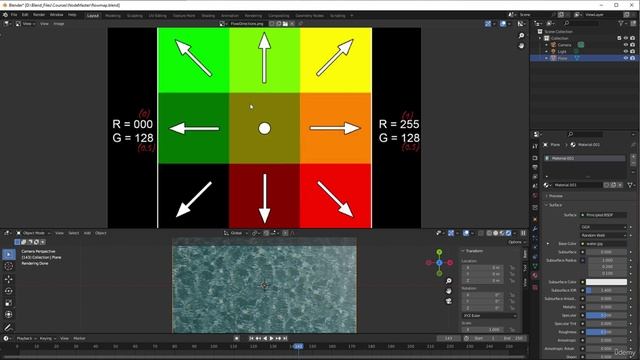This screenshot has height=360, width=640.
Task: Jump to the timeline end frame button
Action: click(x=285, y=338)
